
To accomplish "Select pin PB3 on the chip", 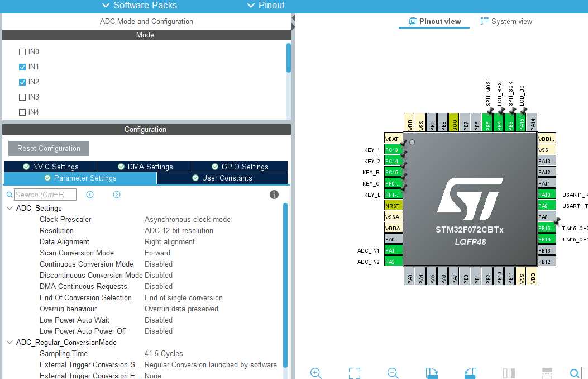I will click(510, 122).
